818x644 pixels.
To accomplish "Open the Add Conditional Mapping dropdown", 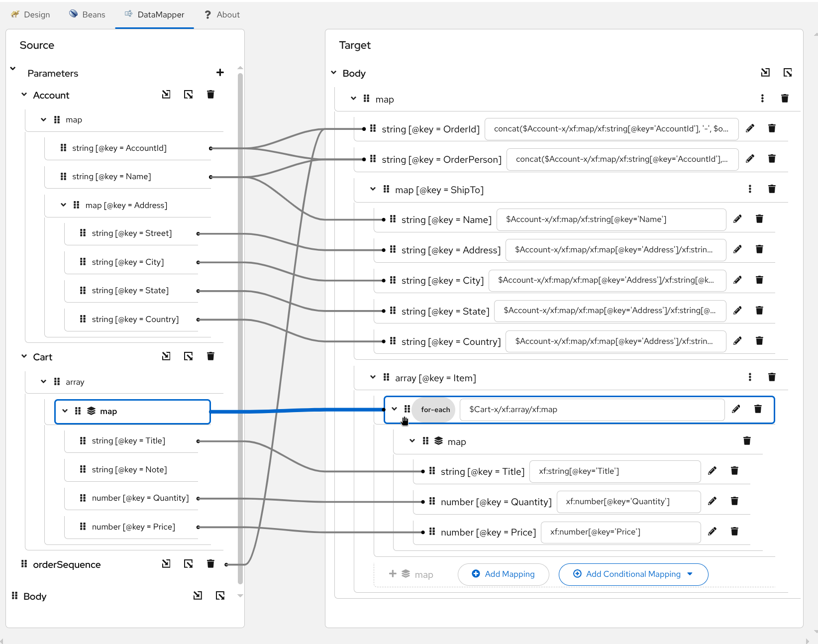I will point(632,574).
